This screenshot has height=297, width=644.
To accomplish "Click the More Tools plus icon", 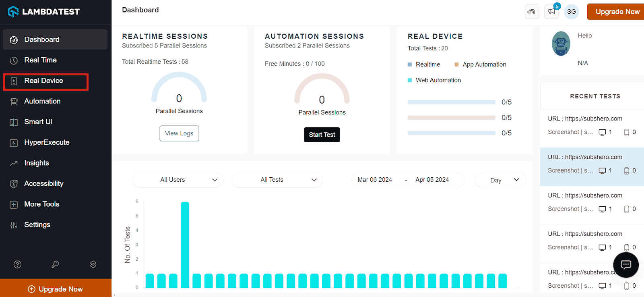I will click(14, 204).
